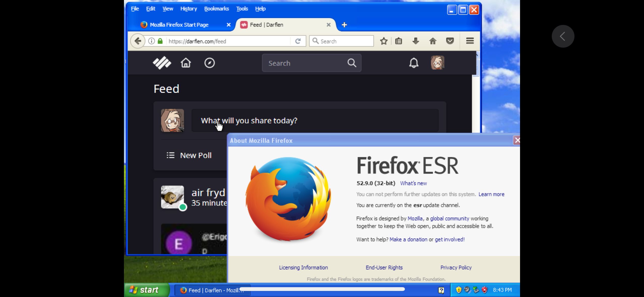Click the Windows security shield tray icon
644x297 pixels.
(459, 290)
